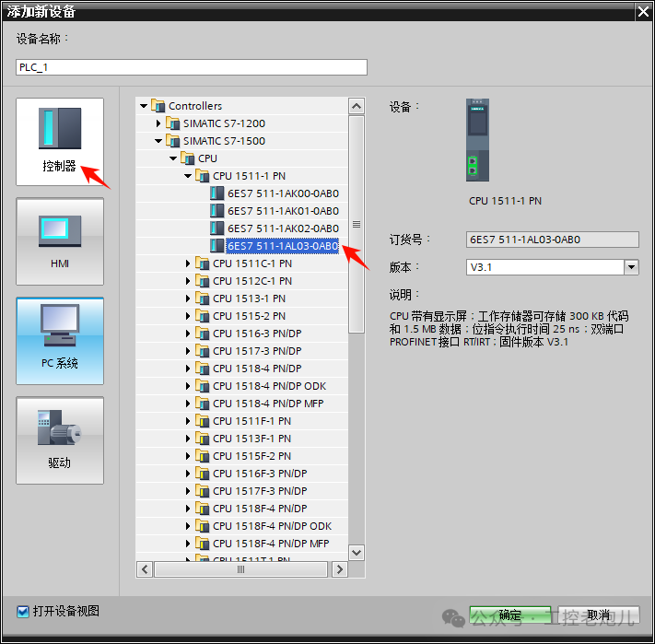Image resolution: width=655 pixels, height=644 pixels.
Task: Click the SIMATIC S7-1500 folder icon
Action: tap(173, 141)
